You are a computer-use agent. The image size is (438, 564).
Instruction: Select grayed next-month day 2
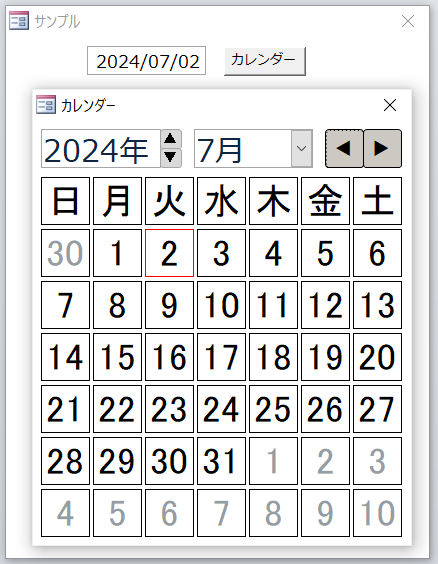tap(325, 461)
